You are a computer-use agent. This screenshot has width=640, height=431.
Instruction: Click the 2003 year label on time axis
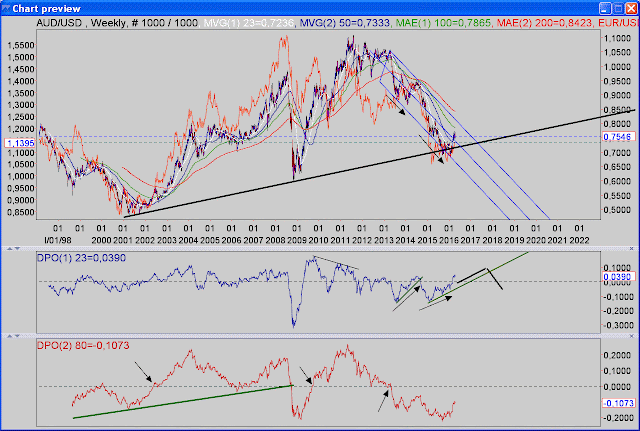(x=167, y=240)
